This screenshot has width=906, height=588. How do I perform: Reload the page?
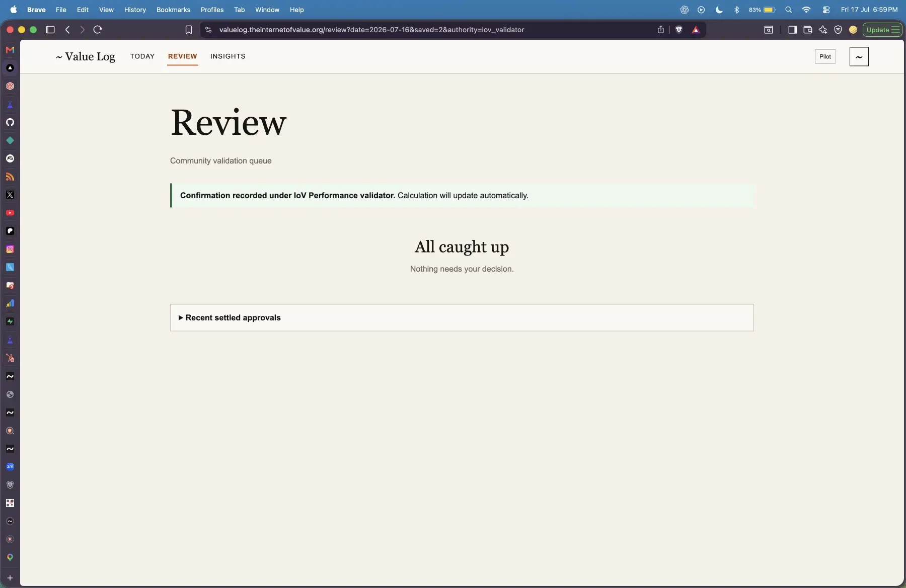[98, 30]
